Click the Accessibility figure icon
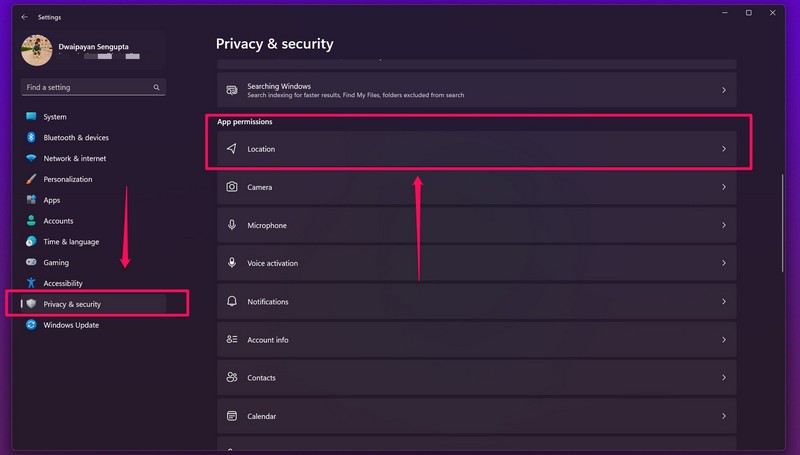The width and height of the screenshot is (800, 455). click(x=32, y=284)
